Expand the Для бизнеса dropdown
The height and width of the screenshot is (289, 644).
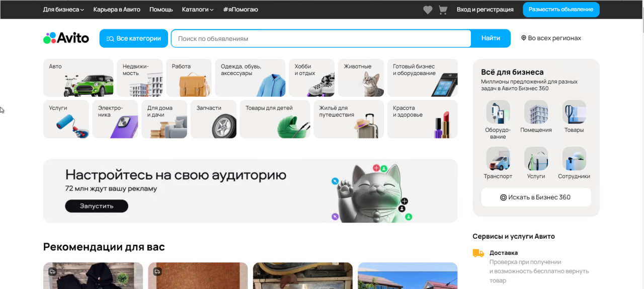(x=63, y=10)
